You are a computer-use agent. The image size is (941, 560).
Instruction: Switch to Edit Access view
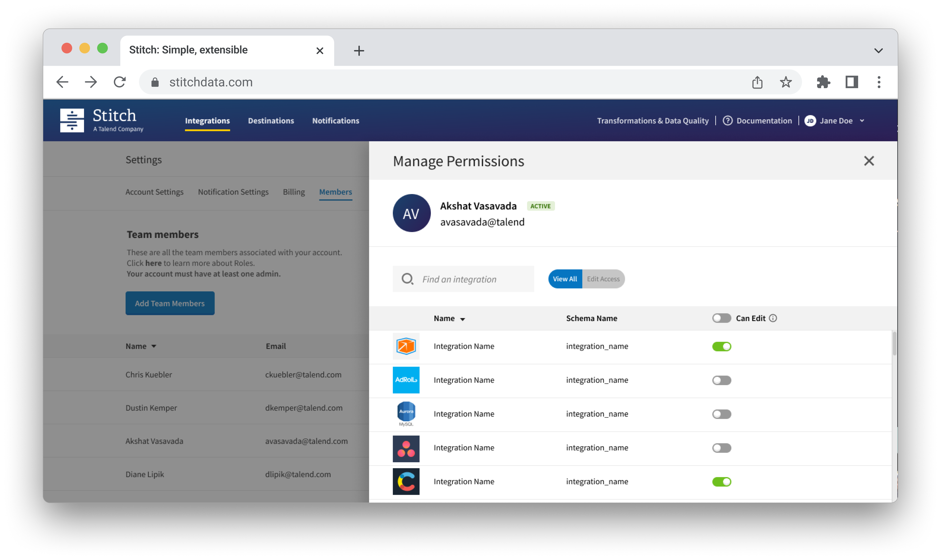[x=603, y=279]
